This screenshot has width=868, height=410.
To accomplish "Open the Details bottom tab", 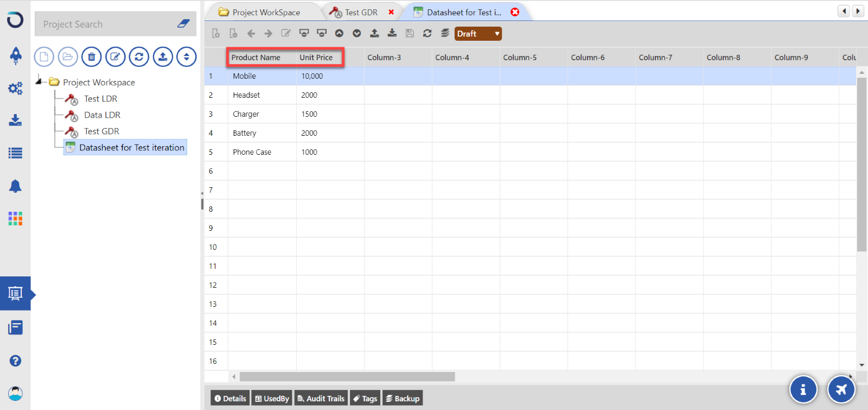I will pos(230,399).
